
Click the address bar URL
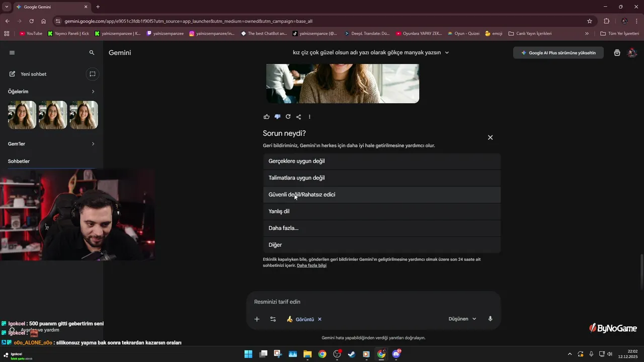189,21
